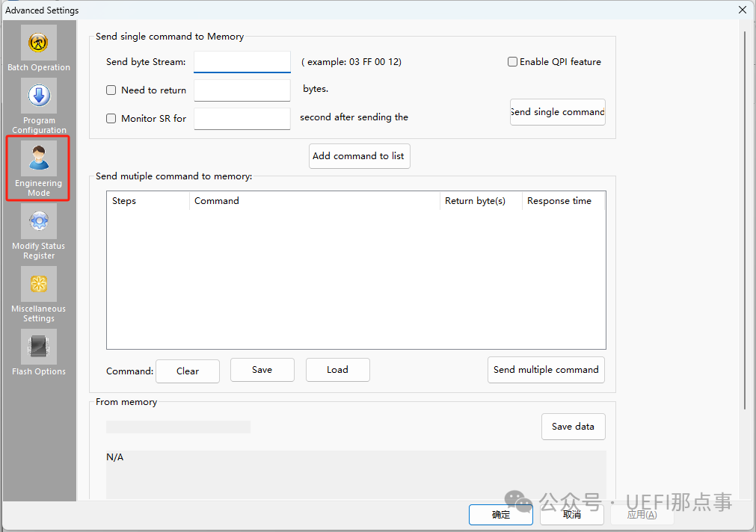This screenshot has width=756, height=532.
Task: Clear the command list
Action: 188,371
